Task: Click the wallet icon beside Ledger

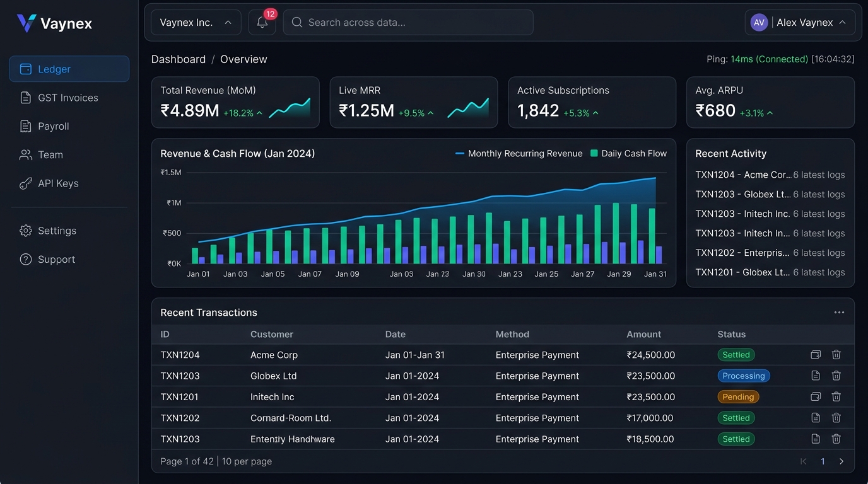Action: (26, 69)
